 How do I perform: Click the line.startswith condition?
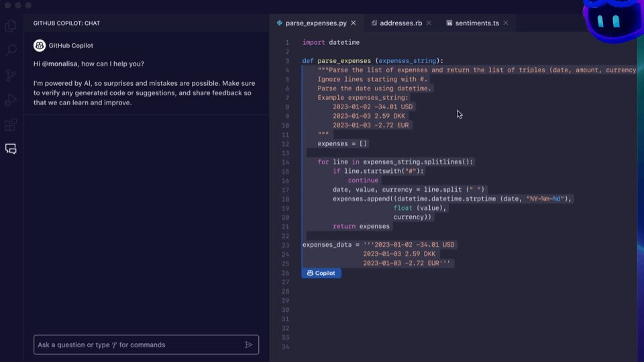click(x=378, y=171)
